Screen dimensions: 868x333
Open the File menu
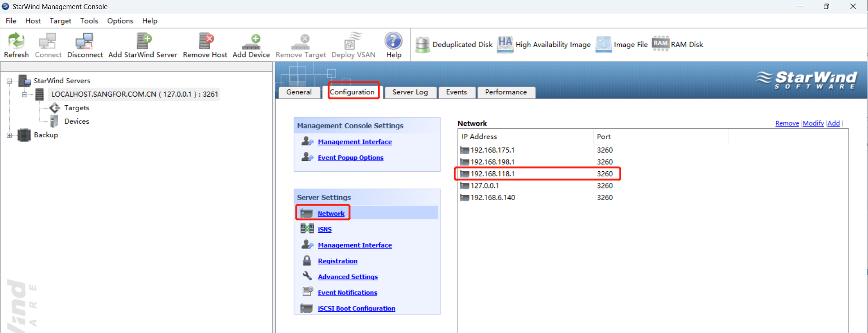pos(11,21)
